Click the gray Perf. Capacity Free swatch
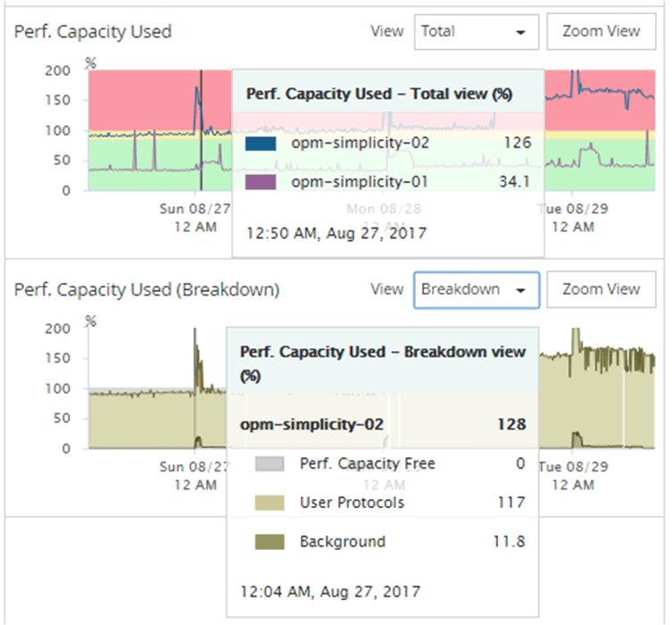 270,464
